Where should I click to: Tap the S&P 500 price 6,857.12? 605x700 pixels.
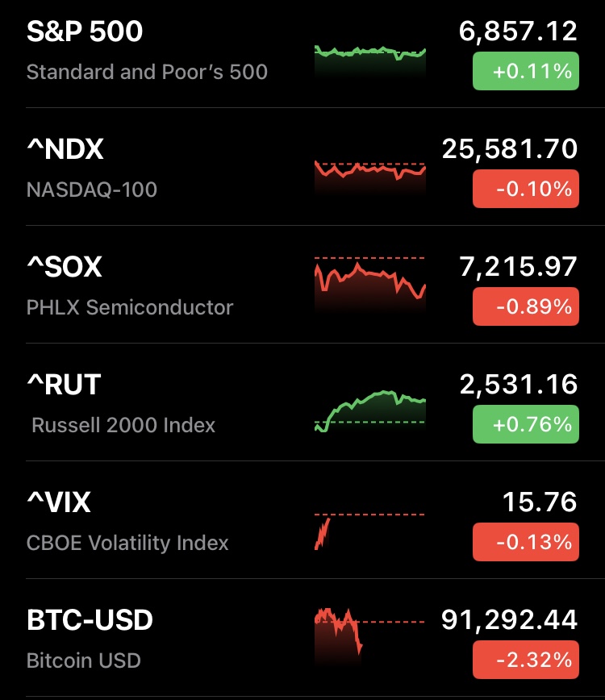pos(518,31)
